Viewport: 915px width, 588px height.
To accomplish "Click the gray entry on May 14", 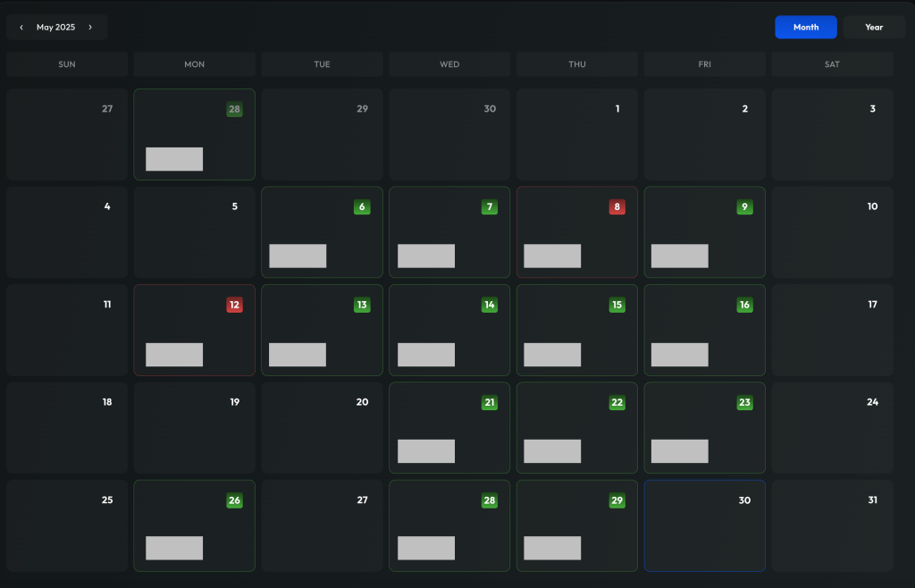I will tap(426, 355).
